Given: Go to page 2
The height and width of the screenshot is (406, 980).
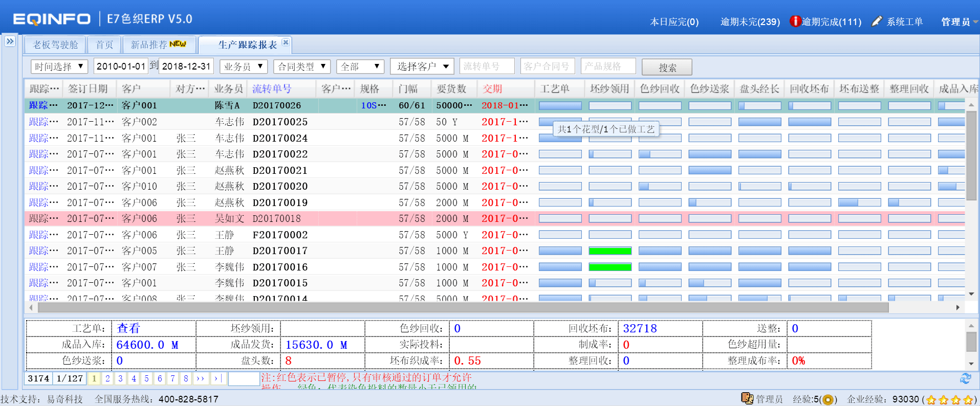Looking at the screenshot, I should tap(107, 378).
